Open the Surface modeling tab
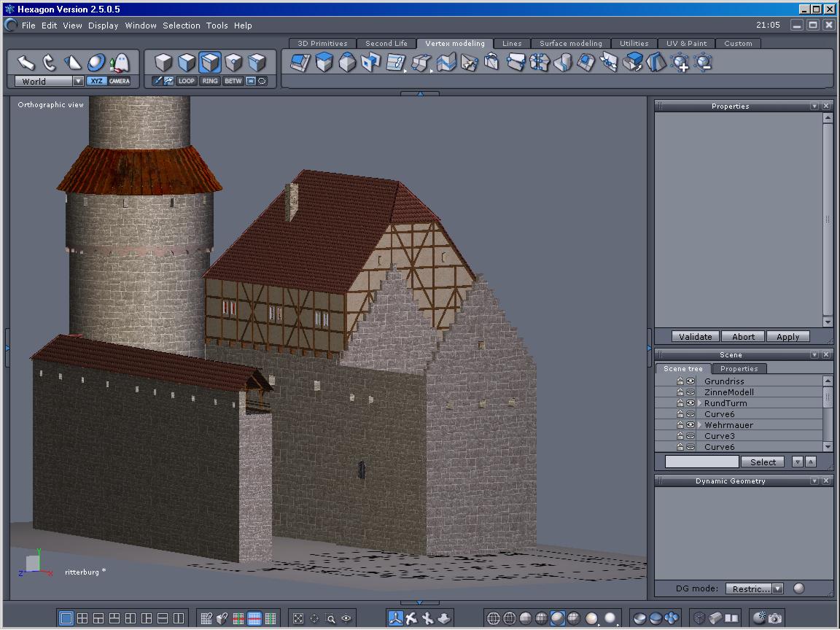 pos(570,44)
